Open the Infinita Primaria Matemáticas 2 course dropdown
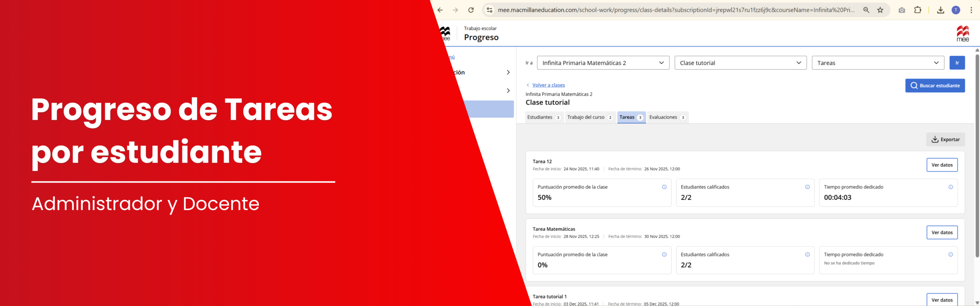Screen dimensions: 980x306 coord(603,63)
